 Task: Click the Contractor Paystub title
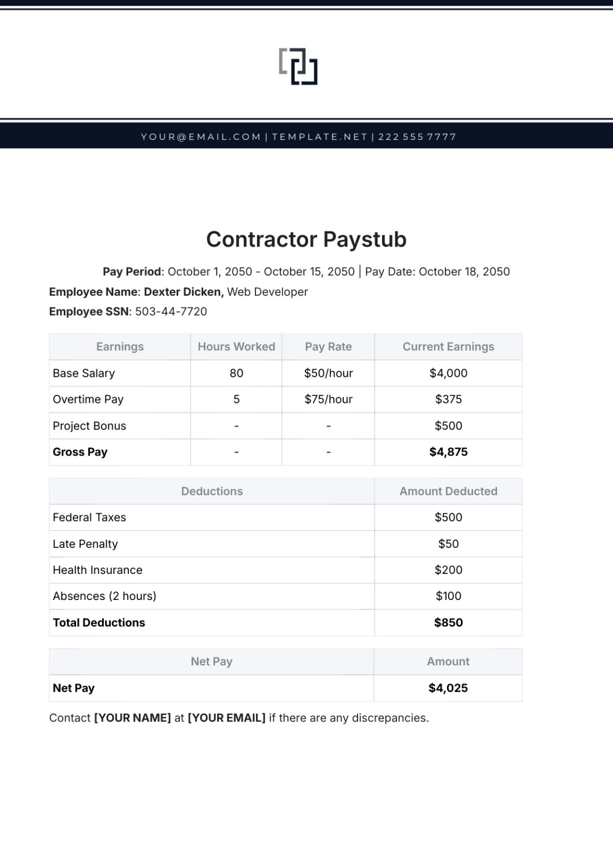tap(306, 239)
